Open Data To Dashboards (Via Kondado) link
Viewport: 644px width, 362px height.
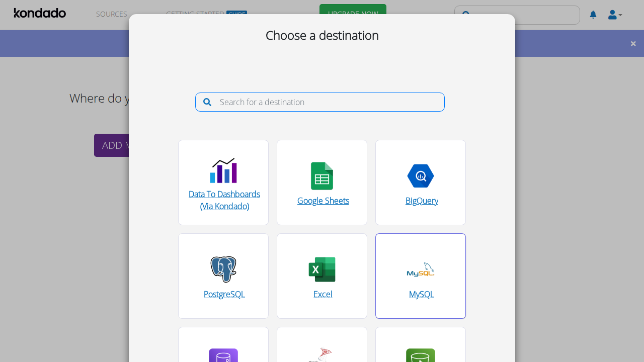pos(224,200)
